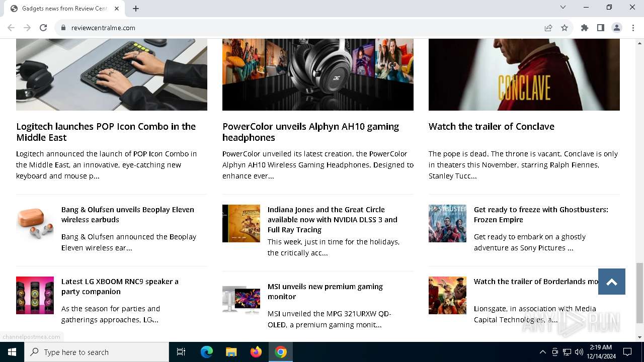Viewport: 644px width, 362px height.
Task: Click the Conclave movie poster image
Action: coord(524,74)
